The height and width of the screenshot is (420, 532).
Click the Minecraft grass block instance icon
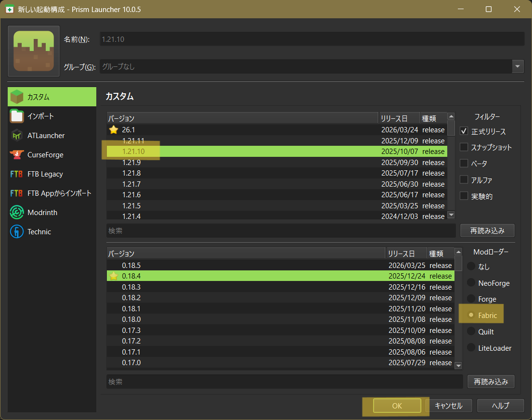click(x=34, y=51)
